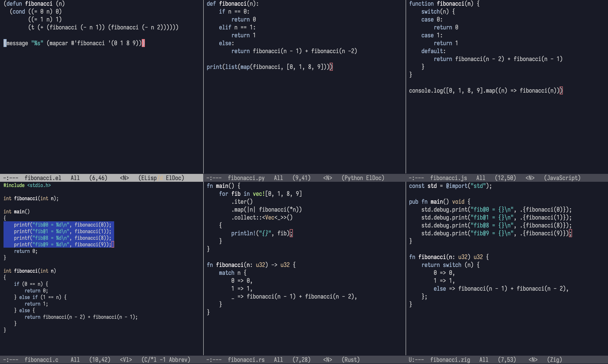Click the (Rust) major mode indicator
Viewport: 608px width, 364px height.
[x=351, y=360]
